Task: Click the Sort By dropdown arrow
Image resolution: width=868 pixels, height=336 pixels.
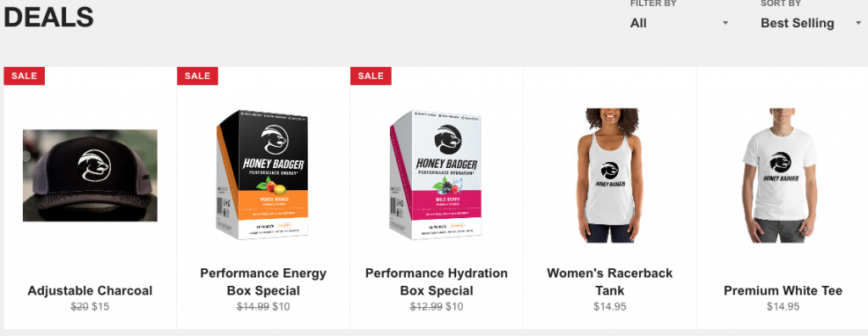Action: pyautogui.click(x=857, y=23)
